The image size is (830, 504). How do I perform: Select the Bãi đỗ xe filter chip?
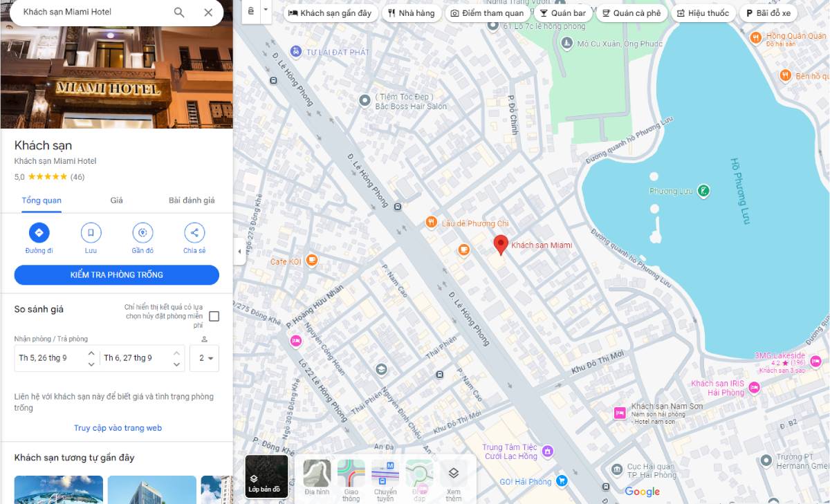point(768,13)
